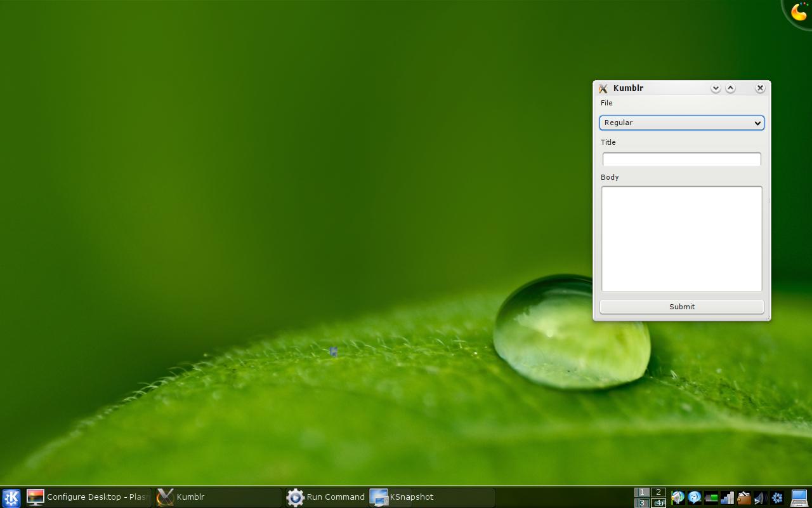Image resolution: width=812 pixels, height=508 pixels.
Task: Maximize the Kumblr window
Action: point(730,88)
